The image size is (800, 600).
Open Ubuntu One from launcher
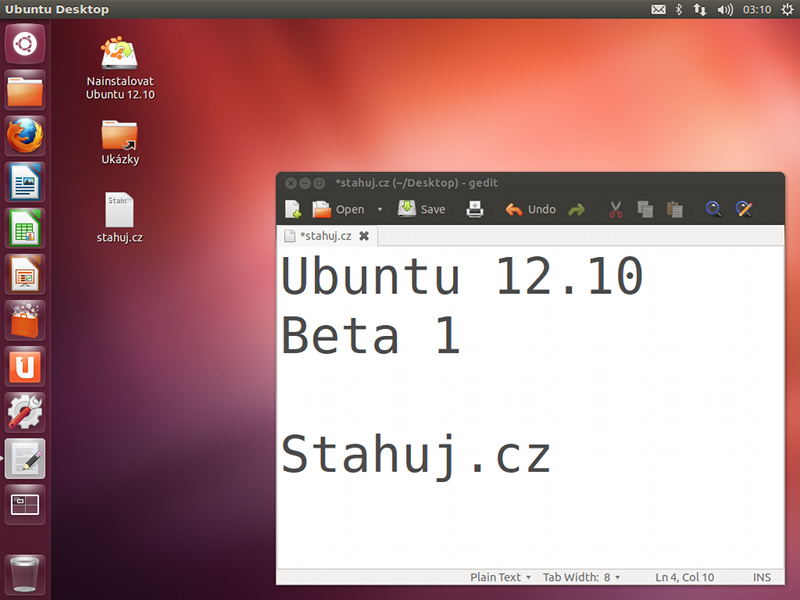25,366
